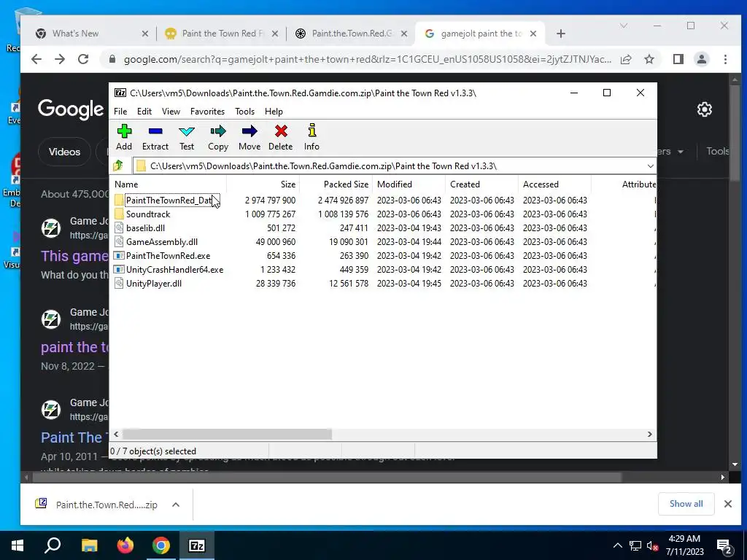The width and height of the screenshot is (747, 560).
Task: Click the 7-Zip scrollbar right arrow
Action: point(650,435)
